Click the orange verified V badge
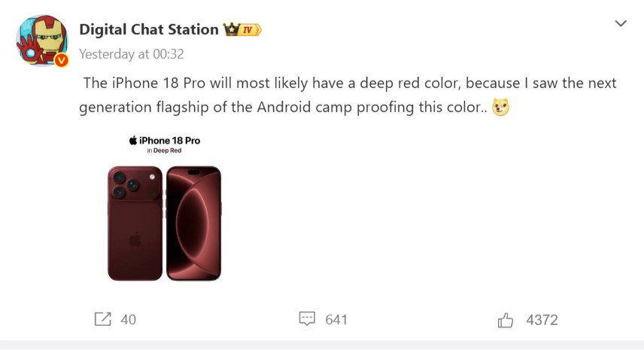 [62, 60]
